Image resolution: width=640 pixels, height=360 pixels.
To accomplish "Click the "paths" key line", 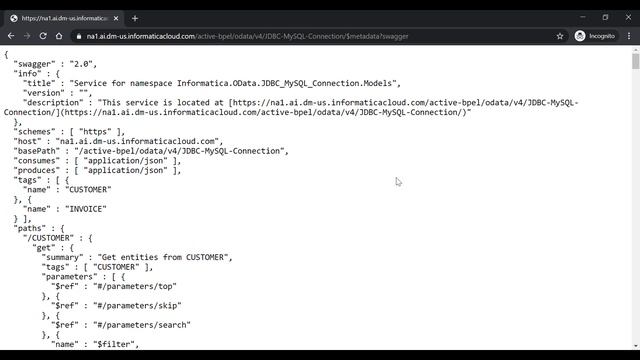I will click(x=39, y=229).
